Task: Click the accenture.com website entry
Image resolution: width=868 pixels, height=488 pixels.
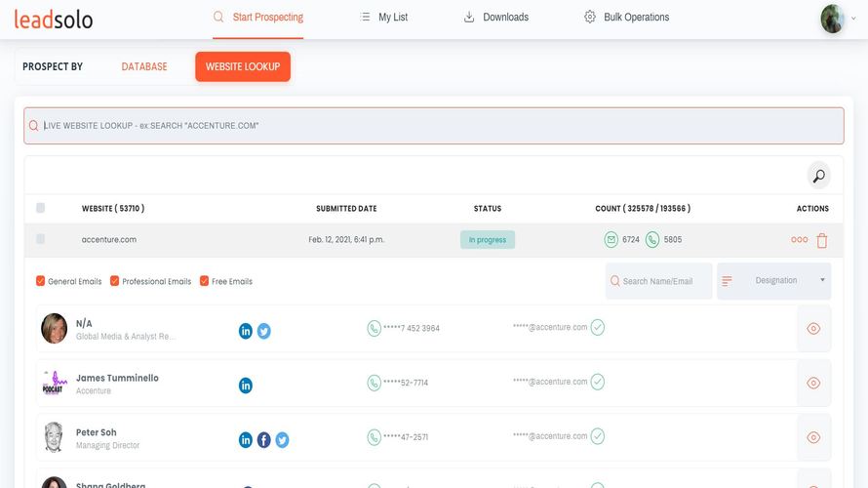Action: point(109,239)
